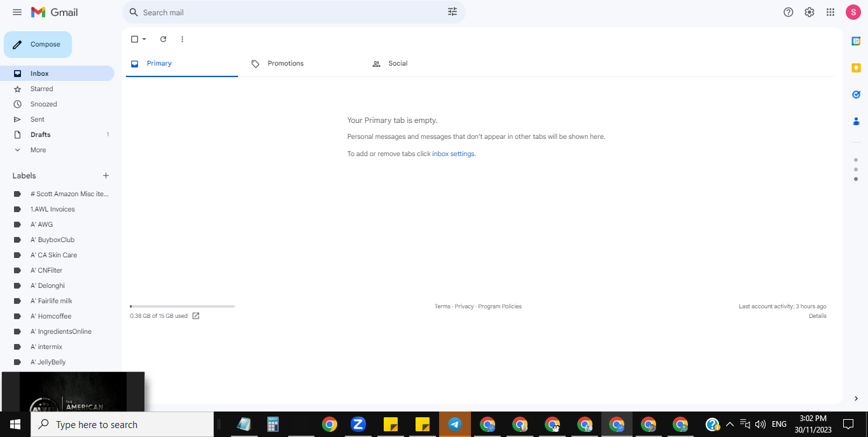Hide side panel chevron
868x437 pixels.
pyautogui.click(x=856, y=399)
